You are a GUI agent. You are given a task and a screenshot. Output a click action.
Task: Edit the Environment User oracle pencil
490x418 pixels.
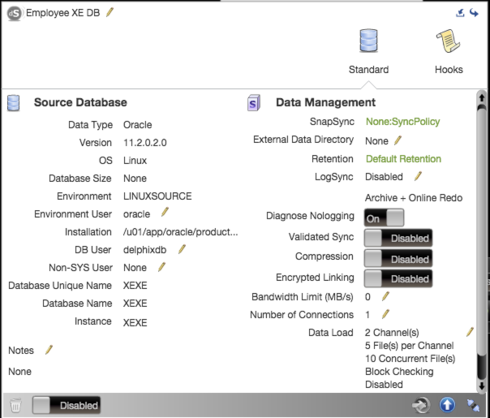(x=165, y=212)
